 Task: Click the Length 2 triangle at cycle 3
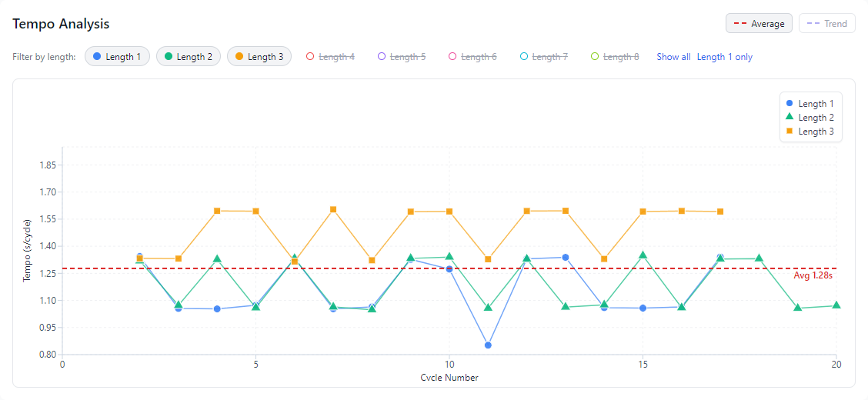[x=179, y=305]
